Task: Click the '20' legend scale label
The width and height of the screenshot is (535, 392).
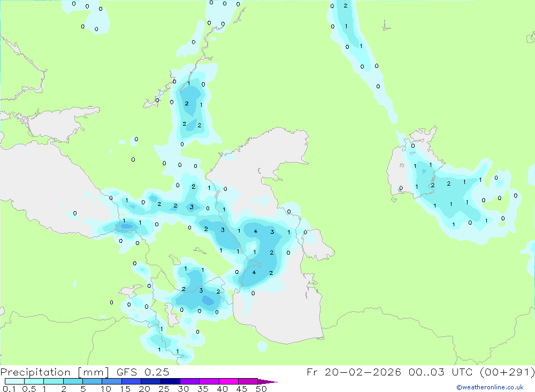Action: click(144, 389)
